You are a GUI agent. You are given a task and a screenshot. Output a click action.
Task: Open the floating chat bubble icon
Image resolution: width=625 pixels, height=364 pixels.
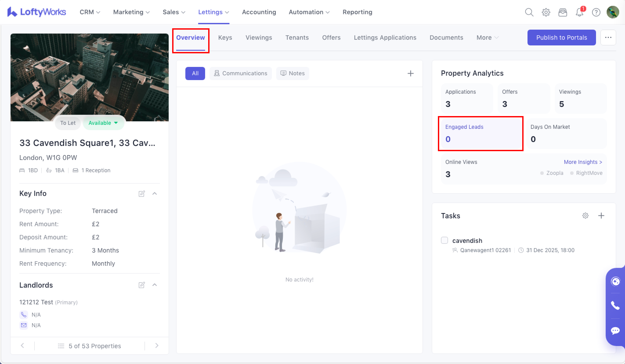(x=615, y=331)
